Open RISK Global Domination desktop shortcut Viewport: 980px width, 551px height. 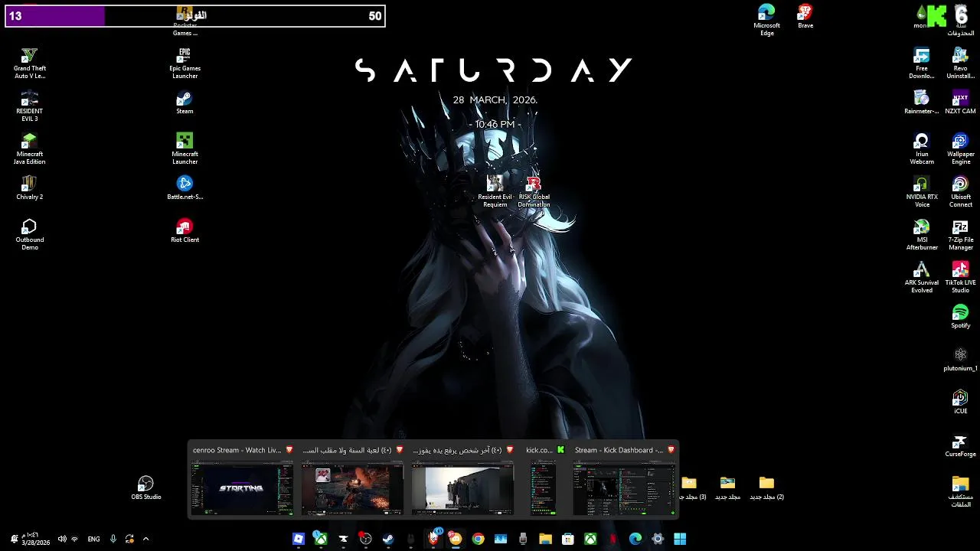coord(534,192)
